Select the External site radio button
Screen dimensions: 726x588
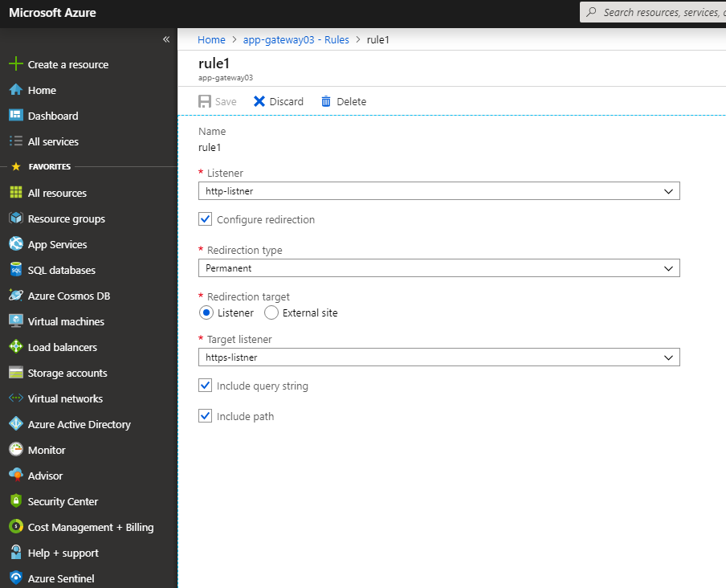point(271,313)
